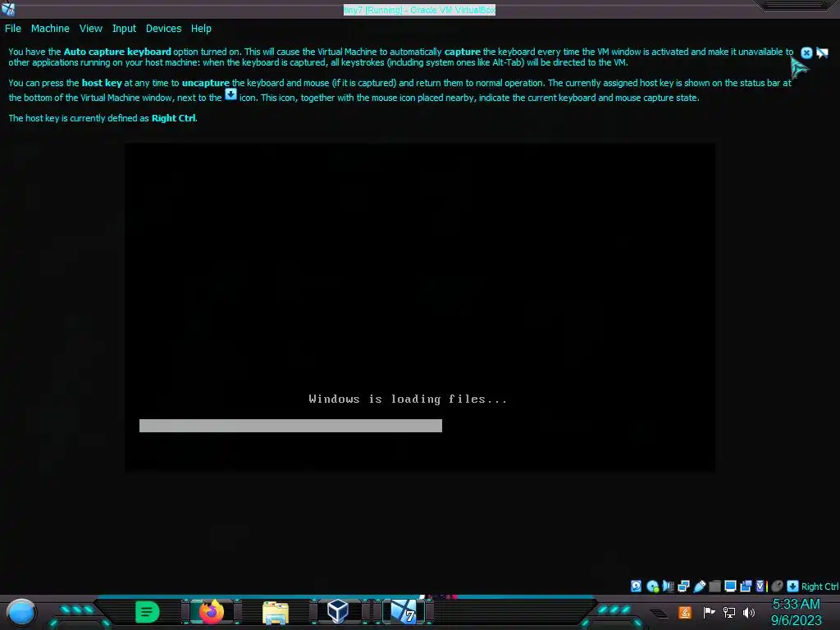Click the Windows loading progress bar
The height and width of the screenshot is (630, 840).
(x=290, y=426)
